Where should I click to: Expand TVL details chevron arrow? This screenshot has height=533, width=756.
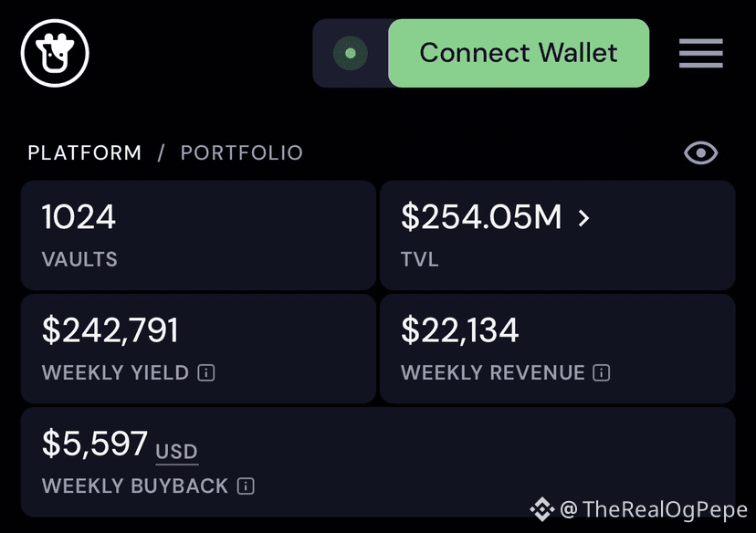(x=583, y=218)
